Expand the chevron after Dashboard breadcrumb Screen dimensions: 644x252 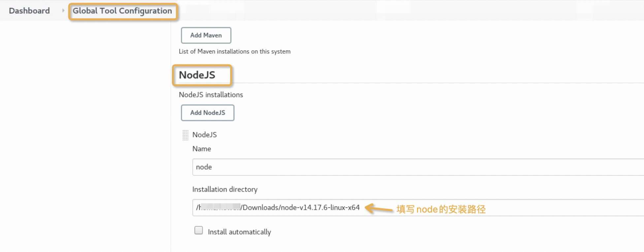coord(63,11)
